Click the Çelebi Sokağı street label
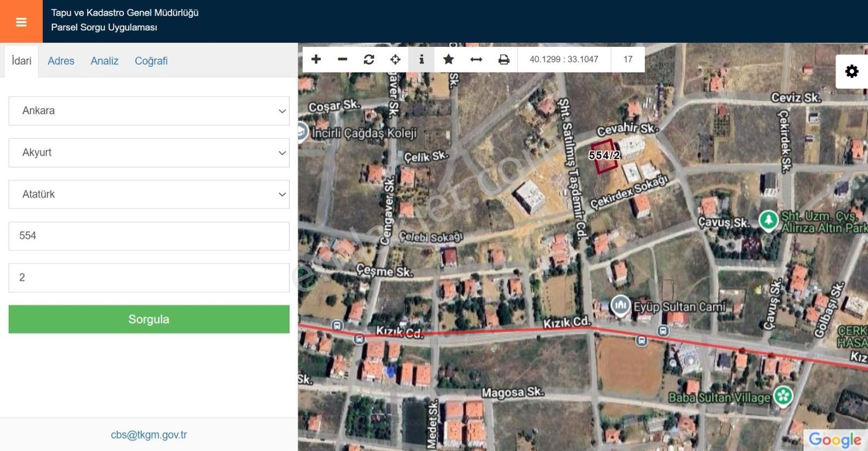This screenshot has width=868, height=451. pyautogui.click(x=431, y=237)
